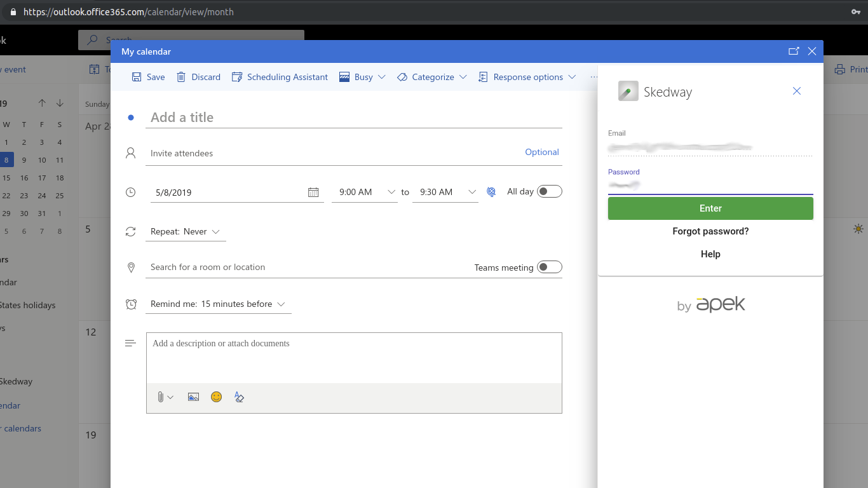The image size is (868, 488).
Task: Click the Busy status icon
Action: click(x=344, y=77)
